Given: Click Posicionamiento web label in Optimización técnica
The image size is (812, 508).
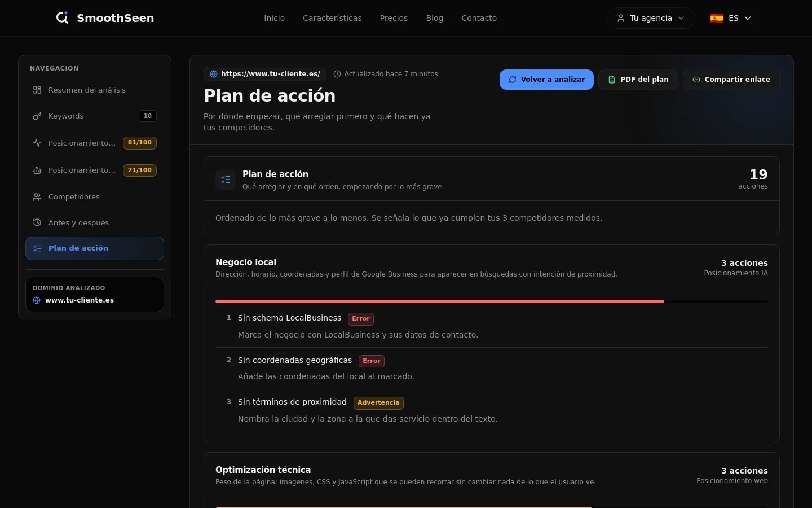Looking at the screenshot, I should (732, 481).
